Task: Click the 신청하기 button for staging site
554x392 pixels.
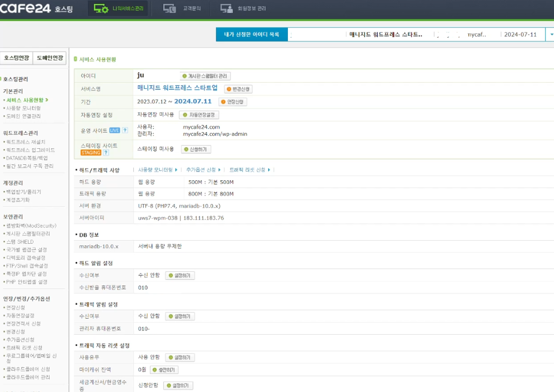Action: pyautogui.click(x=196, y=149)
